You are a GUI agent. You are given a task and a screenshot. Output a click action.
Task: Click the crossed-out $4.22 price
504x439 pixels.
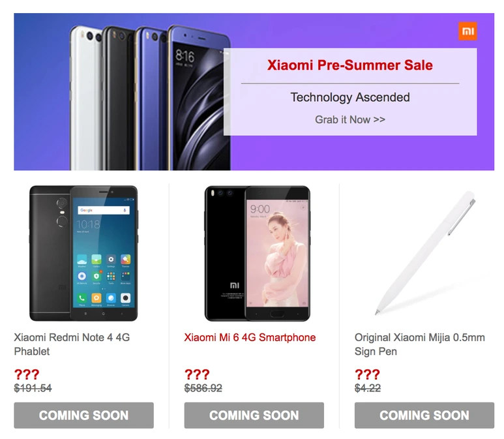coord(368,388)
